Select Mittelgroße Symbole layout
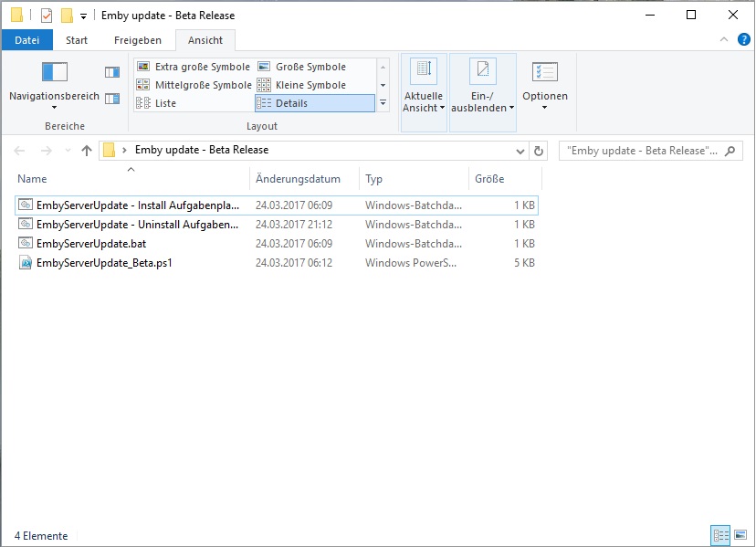Screen dimensions: 756x547 [x=194, y=85]
